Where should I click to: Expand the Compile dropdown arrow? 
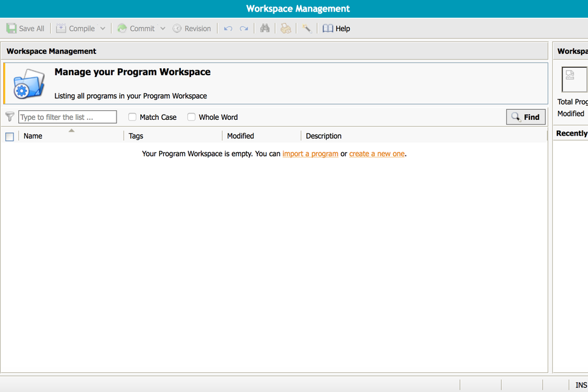pos(103,29)
